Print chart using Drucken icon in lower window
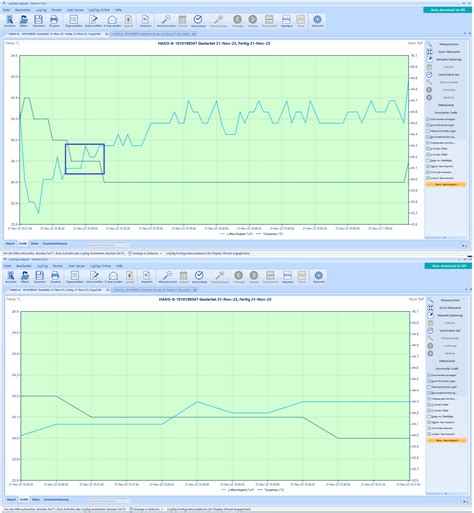The image size is (474, 513). point(55,277)
